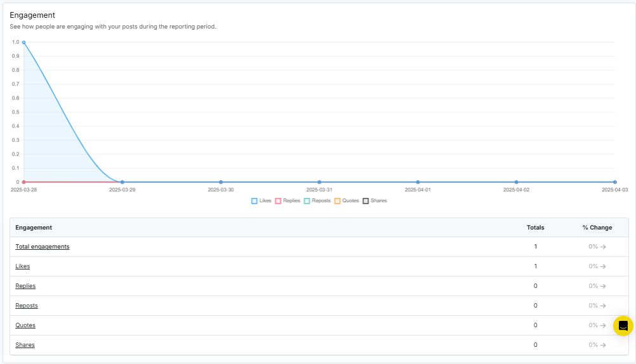Click the 2025-03-28 axis date label
Image resolution: width=636 pixels, height=364 pixels.
coord(23,190)
